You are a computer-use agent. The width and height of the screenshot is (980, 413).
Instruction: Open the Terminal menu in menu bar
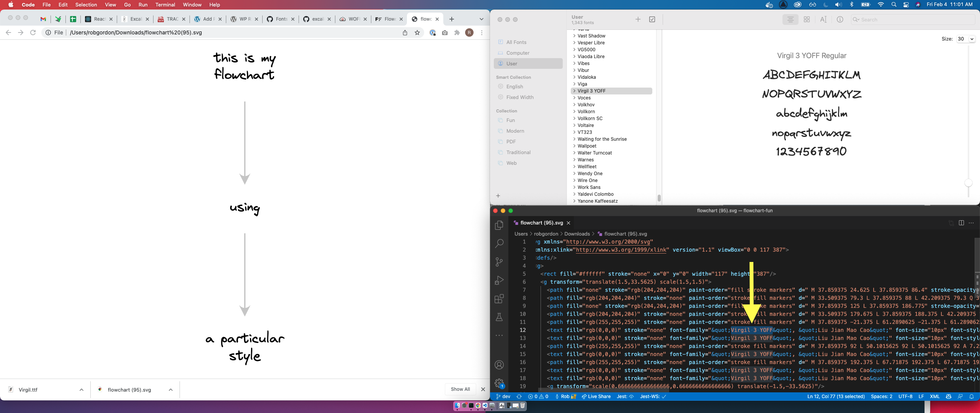165,5
